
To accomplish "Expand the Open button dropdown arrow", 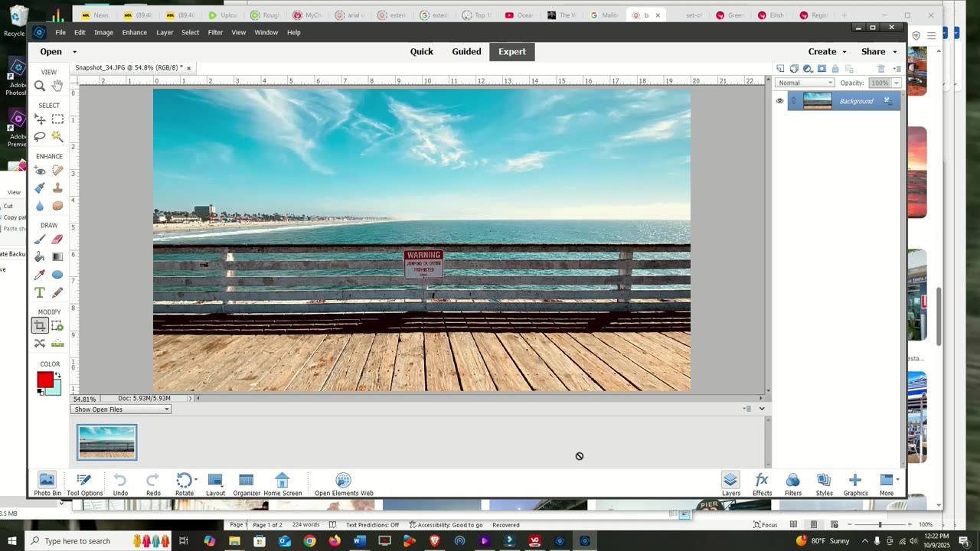I will pyautogui.click(x=74, y=52).
